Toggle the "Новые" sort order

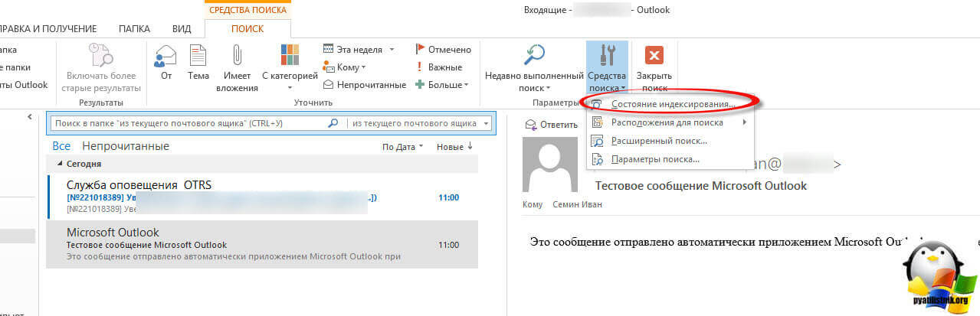454,147
